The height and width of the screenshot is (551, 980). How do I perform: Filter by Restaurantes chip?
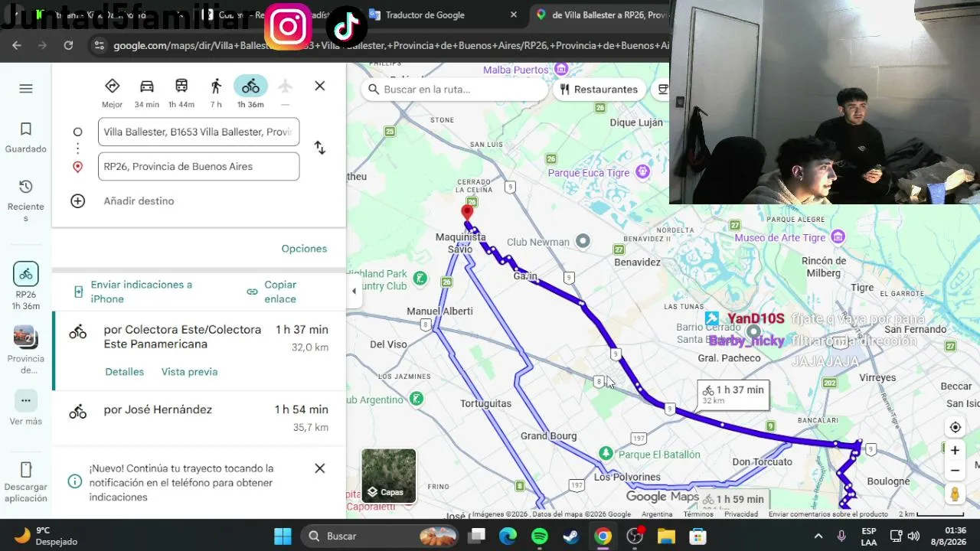pyautogui.click(x=599, y=90)
